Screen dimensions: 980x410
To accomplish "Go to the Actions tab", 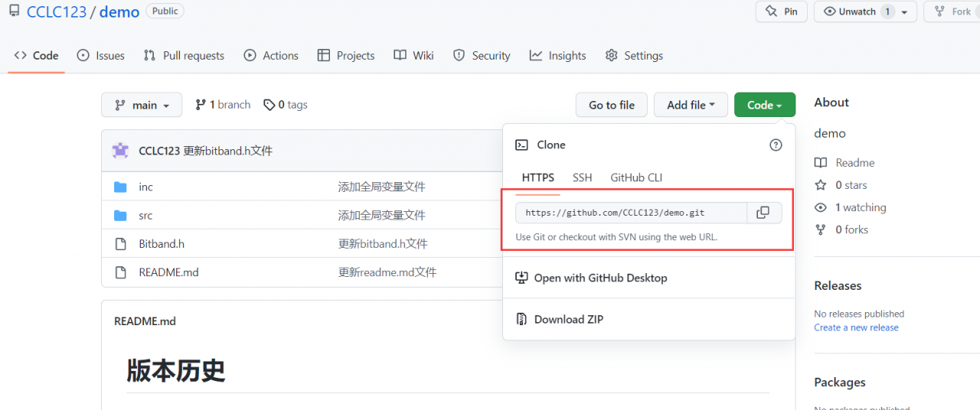I will pyautogui.click(x=271, y=55).
